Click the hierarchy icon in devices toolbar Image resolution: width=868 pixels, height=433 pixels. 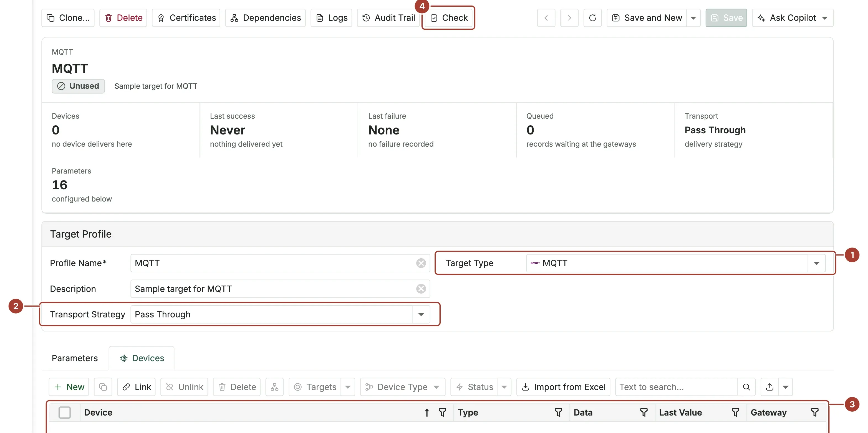click(275, 387)
